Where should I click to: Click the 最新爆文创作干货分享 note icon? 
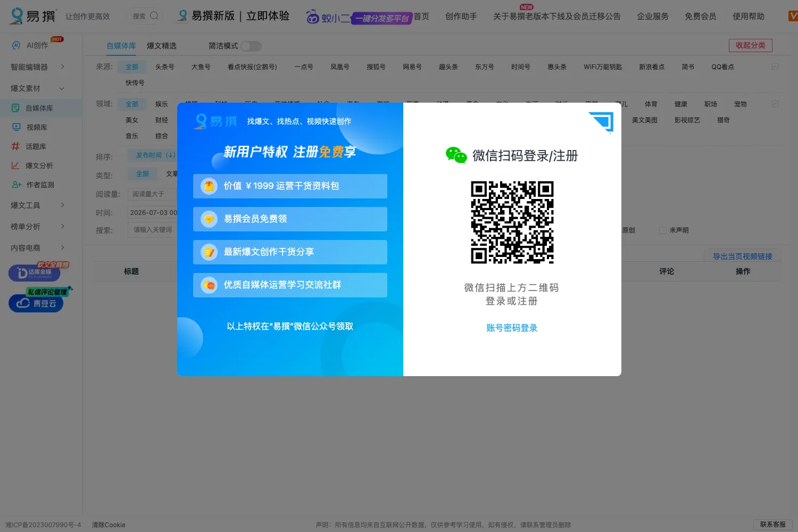pos(209,252)
